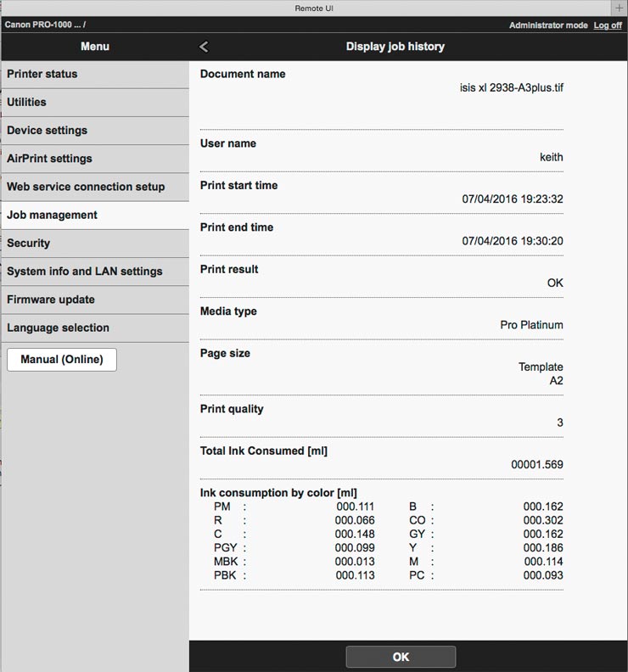This screenshot has width=628, height=672.
Task: Click print start time 19:23:32 value
Action: [x=513, y=199]
